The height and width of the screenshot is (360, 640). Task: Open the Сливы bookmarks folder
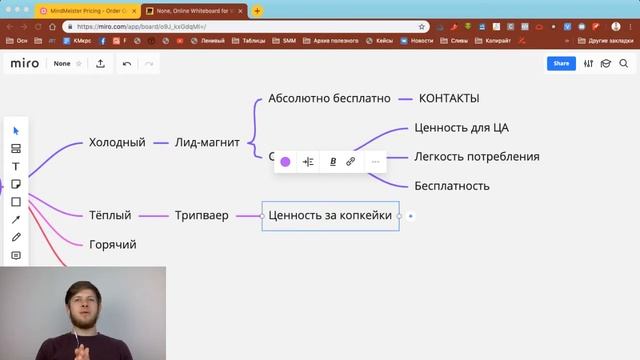click(x=454, y=41)
